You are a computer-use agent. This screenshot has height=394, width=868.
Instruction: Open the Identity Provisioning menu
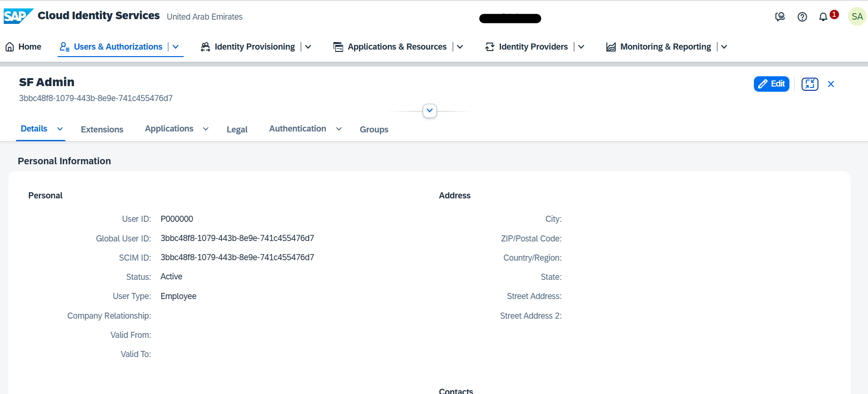[x=254, y=47]
